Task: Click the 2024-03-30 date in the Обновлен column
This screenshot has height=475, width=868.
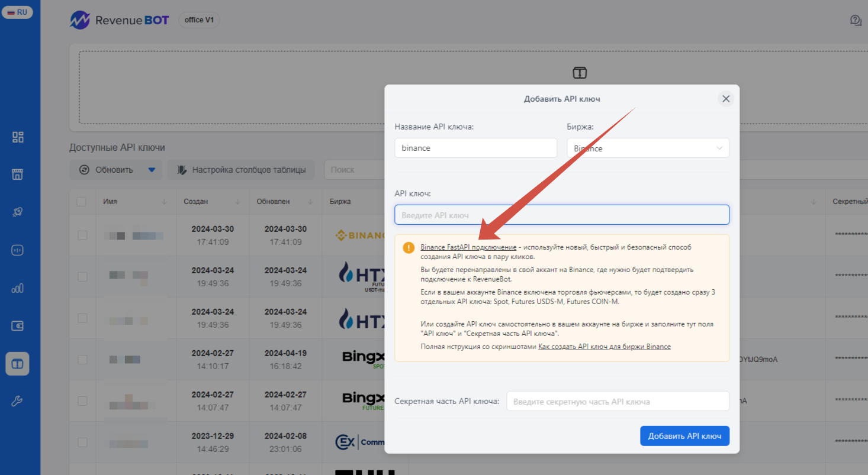Action: pyautogui.click(x=285, y=229)
